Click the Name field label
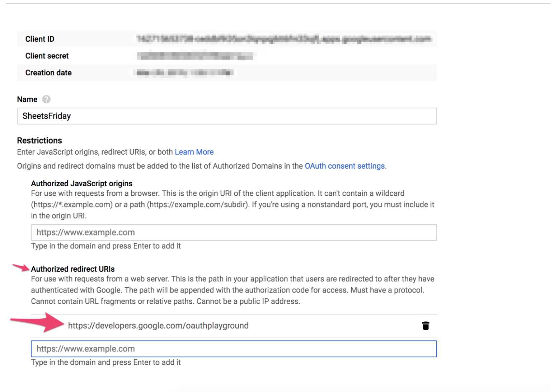The image size is (554, 392). [27, 99]
